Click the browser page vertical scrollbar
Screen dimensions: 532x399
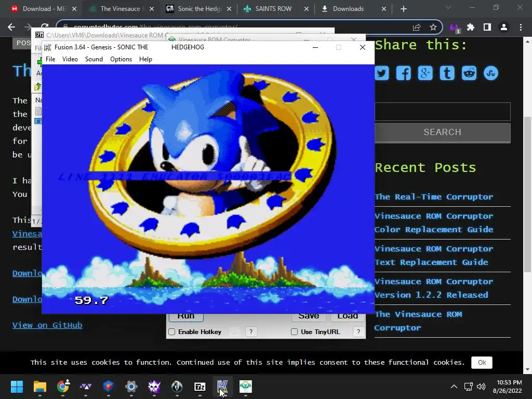point(527,194)
